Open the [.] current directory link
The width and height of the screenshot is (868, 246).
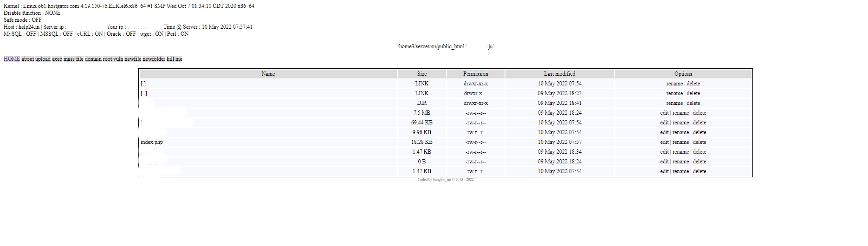tap(143, 84)
